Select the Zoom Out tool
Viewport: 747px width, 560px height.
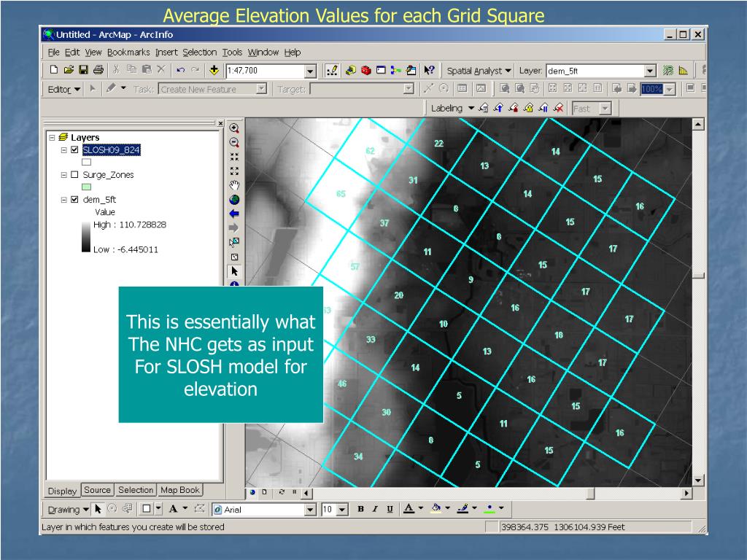(234, 142)
